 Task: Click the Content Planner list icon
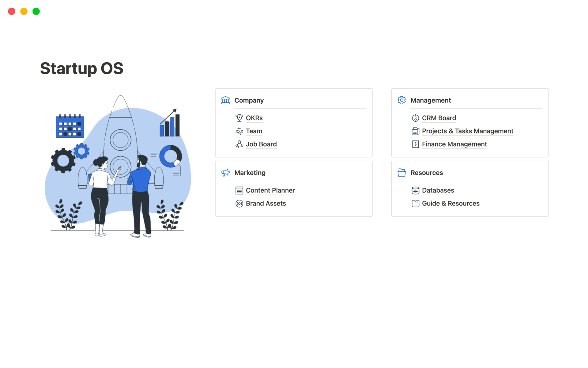[239, 190]
